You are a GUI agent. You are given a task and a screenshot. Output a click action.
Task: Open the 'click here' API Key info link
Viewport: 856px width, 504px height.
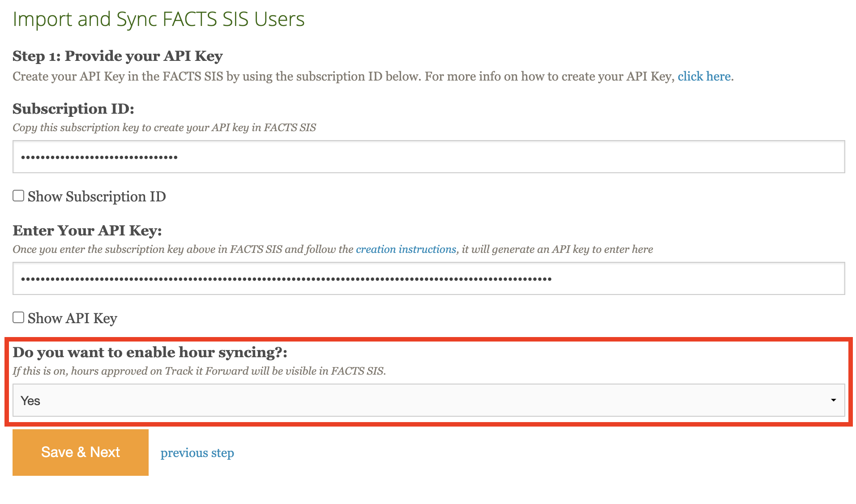click(x=705, y=77)
